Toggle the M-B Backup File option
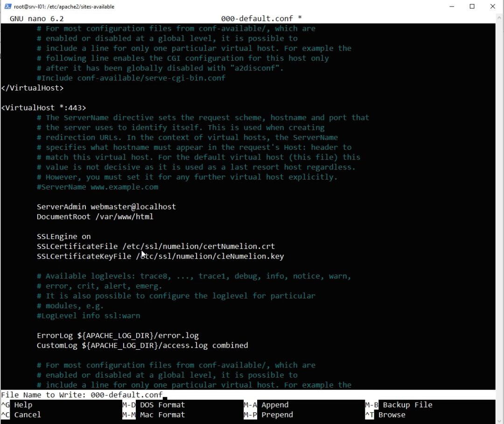504x424 pixels. click(x=399, y=405)
